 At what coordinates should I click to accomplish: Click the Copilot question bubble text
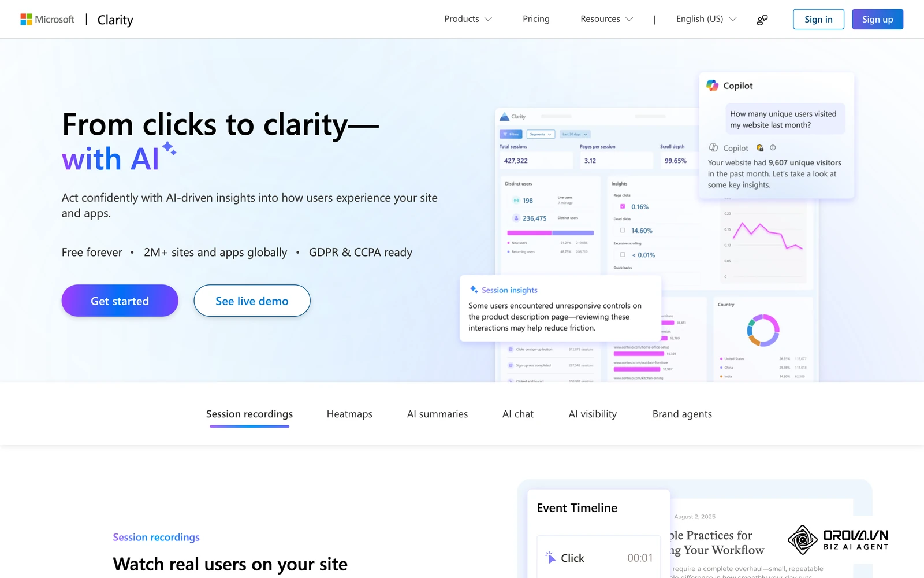(783, 119)
